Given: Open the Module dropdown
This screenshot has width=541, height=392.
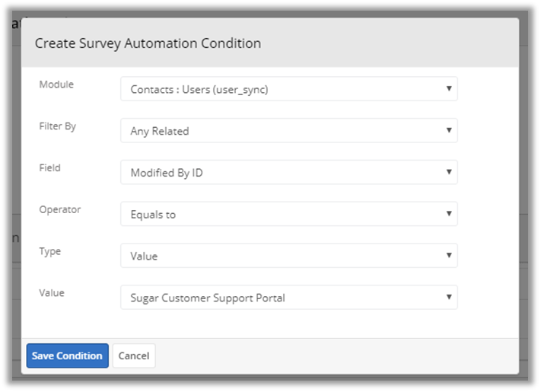Looking at the screenshot, I should (288, 89).
